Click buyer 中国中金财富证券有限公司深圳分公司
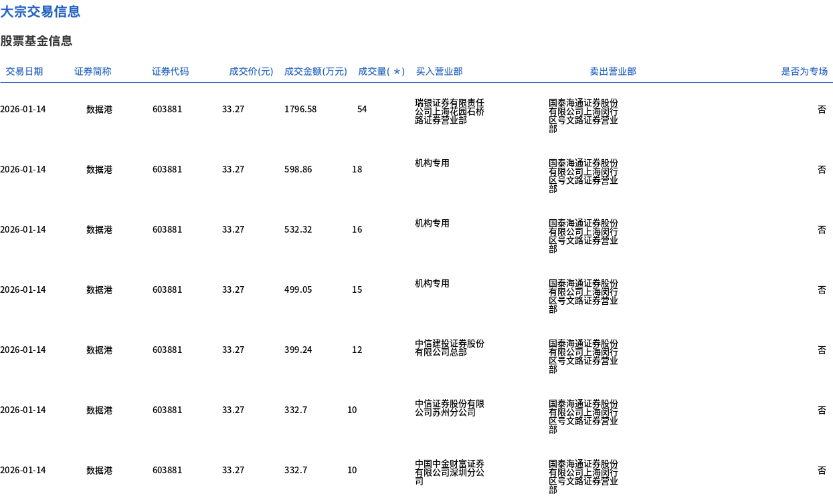This screenshot has height=504, width=833. click(450, 473)
